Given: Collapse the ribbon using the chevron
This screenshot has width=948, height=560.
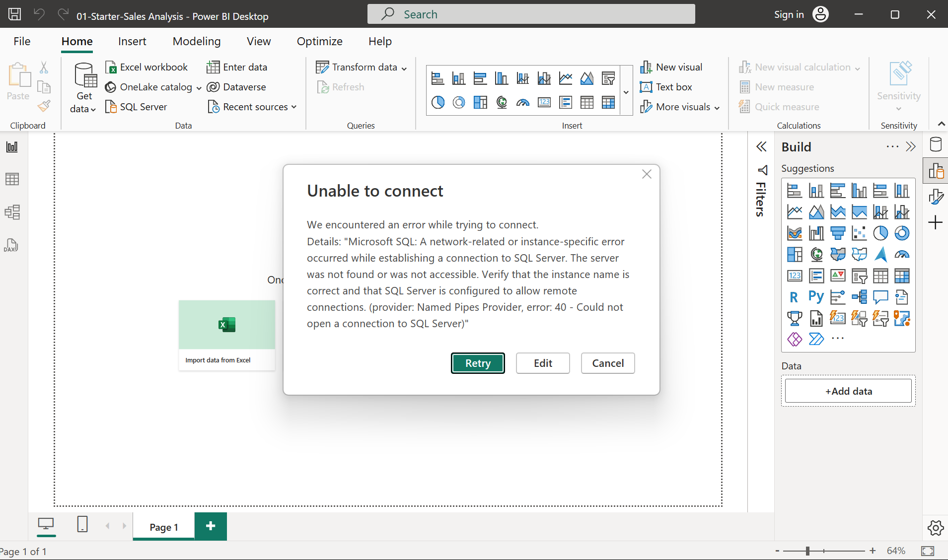Looking at the screenshot, I should pos(941,124).
